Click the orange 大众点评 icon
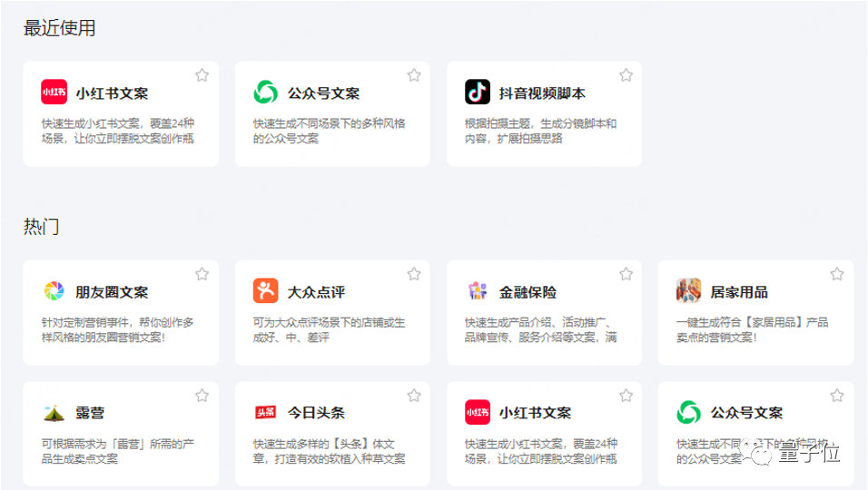This screenshot has width=868, height=490. [x=265, y=291]
